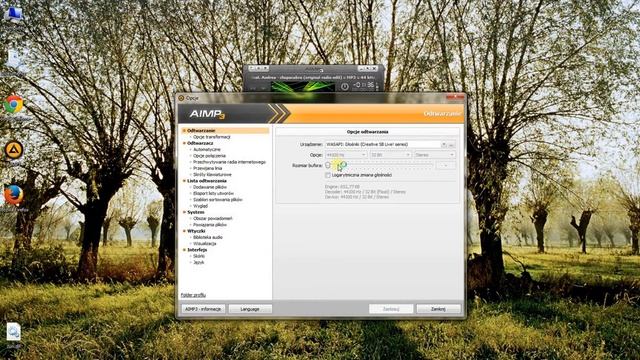Open Eksport listy utworów page

pyautogui.click(x=213, y=193)
